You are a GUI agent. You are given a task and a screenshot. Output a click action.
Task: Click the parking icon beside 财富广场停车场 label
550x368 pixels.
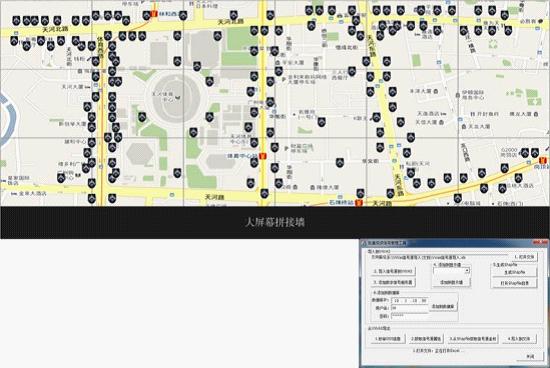(287, 149)
